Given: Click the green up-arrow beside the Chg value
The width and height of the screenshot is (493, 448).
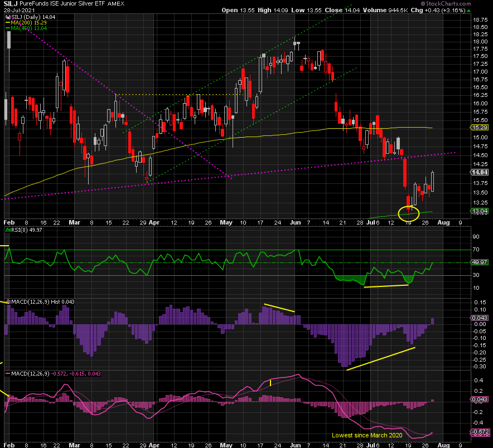Looking at the screenshot, I should (x=469, y=11).
